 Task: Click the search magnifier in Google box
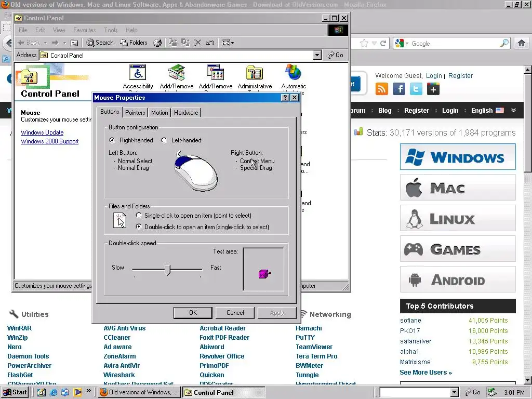tap(504, 43)
